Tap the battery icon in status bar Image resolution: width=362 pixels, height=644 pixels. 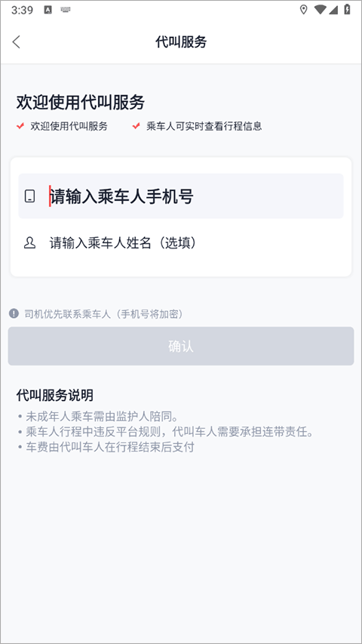347,10
